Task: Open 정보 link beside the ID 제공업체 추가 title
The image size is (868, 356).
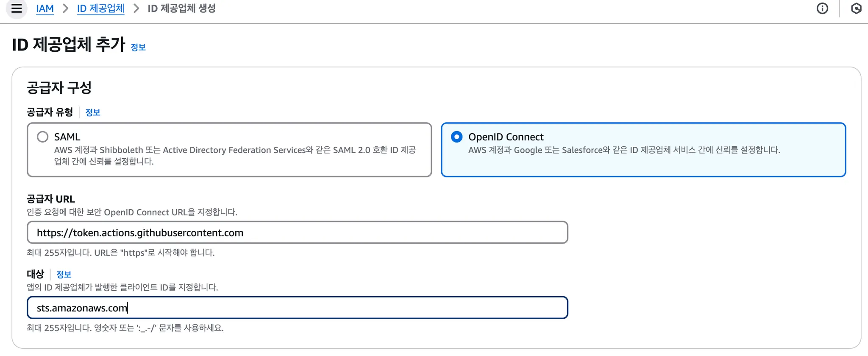Action: (138, 47)
